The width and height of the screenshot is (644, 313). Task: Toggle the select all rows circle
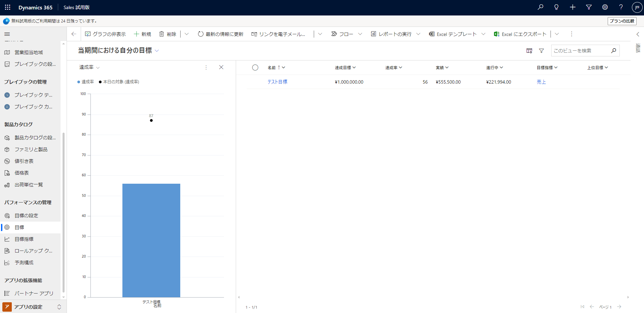[x=255, y=68]
